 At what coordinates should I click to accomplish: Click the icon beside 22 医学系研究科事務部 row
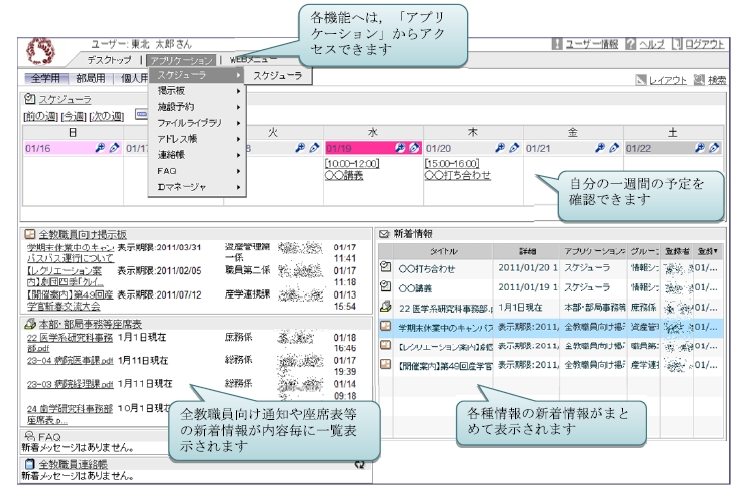pos(386,307)
